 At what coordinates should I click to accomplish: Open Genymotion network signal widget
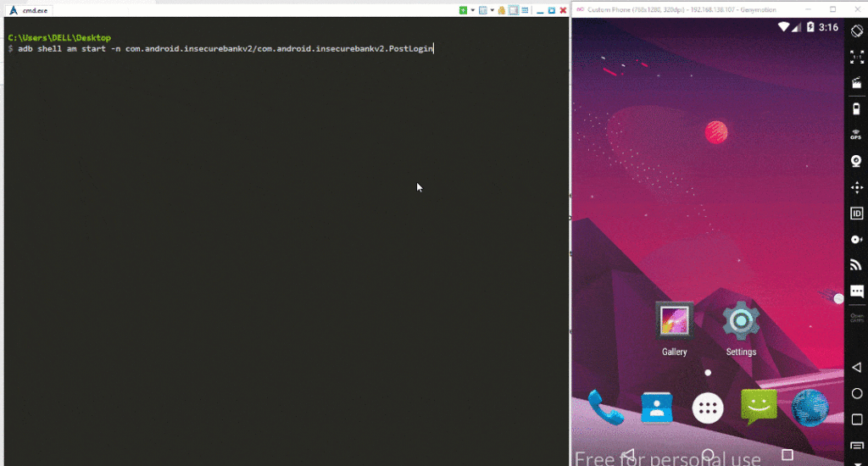click(x=856, y=266)
